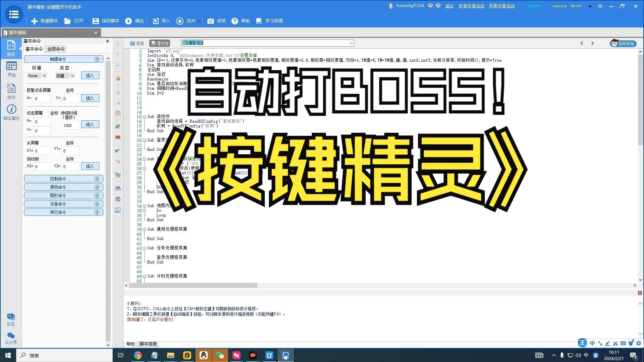Viewport: 644px width, 362px height.
Task: Click the code editor horizontal scrollbar thumb
Action: (193, 286)
